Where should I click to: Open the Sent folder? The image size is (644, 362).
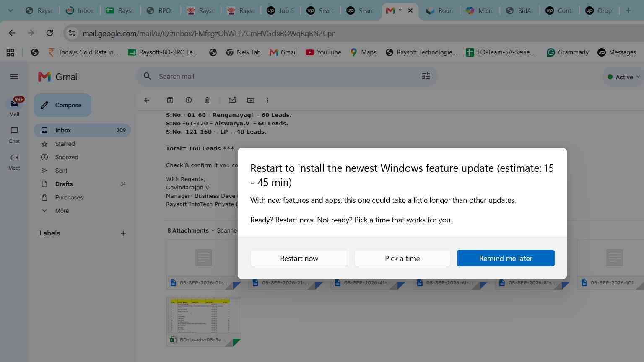click(61, 171)
